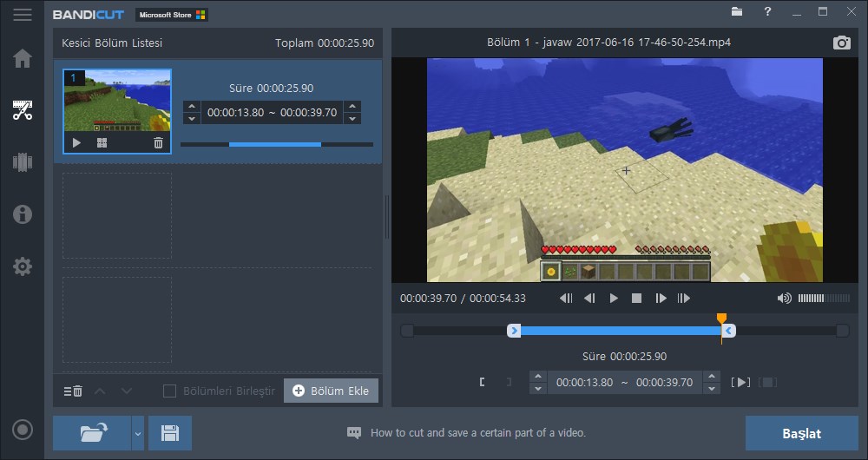The width and height of the screenshot is (868, 460).
Task: Open 'How to cut and save' tip link
Action: pyautogui.click(x=477, y=433)
